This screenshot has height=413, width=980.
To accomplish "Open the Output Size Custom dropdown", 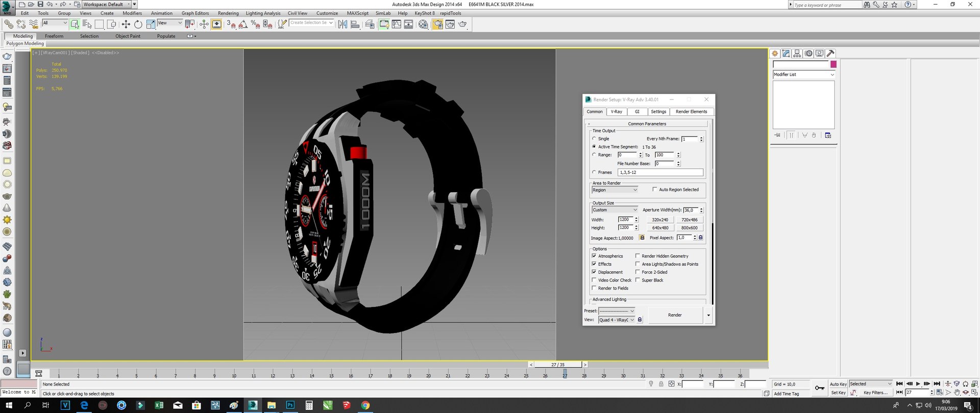I will pos(615,210).
